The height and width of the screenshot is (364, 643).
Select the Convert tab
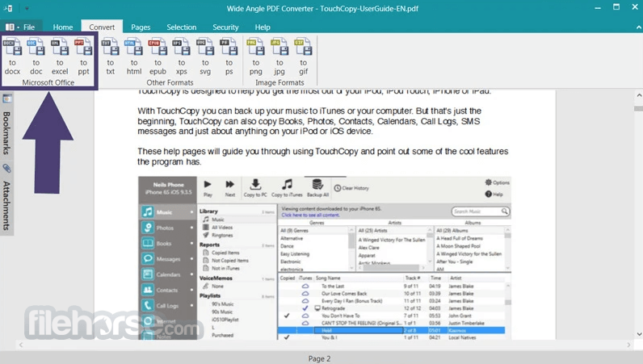pyautogui.click(x=102, y=27)
